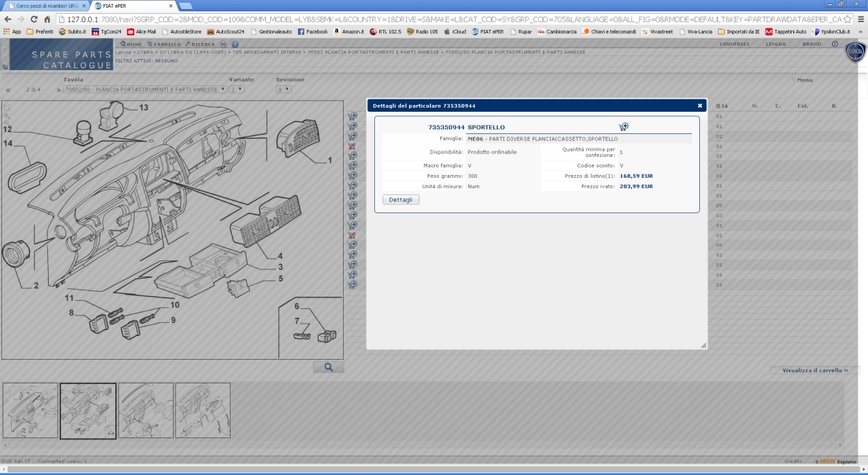
Task: Go to next drawing with » arrow
Action: click(58, 90)
